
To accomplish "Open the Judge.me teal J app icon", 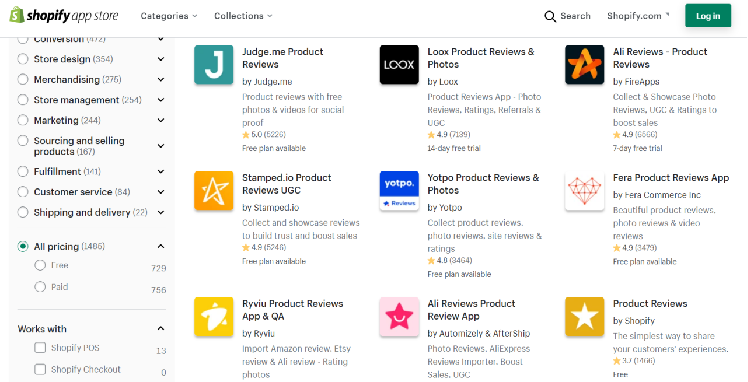I will 214,65.
